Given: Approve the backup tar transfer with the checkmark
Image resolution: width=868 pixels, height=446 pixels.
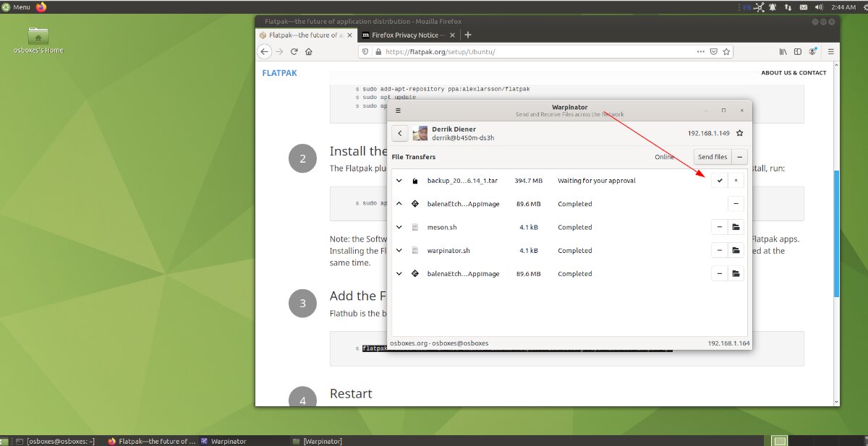Looking at the screenshot, I should [x=719, y=181].
